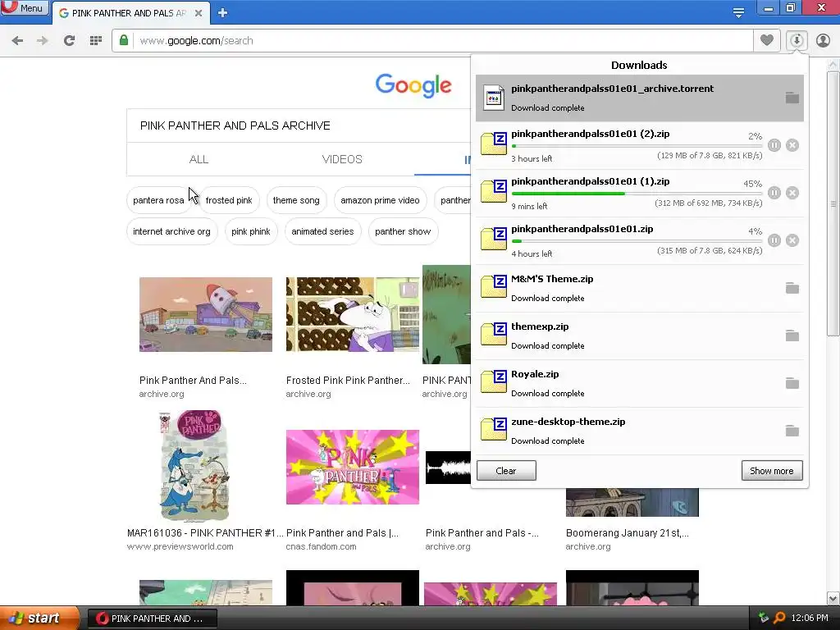Select the amazon prime video chip
The image size is (840, 630).
380,200
